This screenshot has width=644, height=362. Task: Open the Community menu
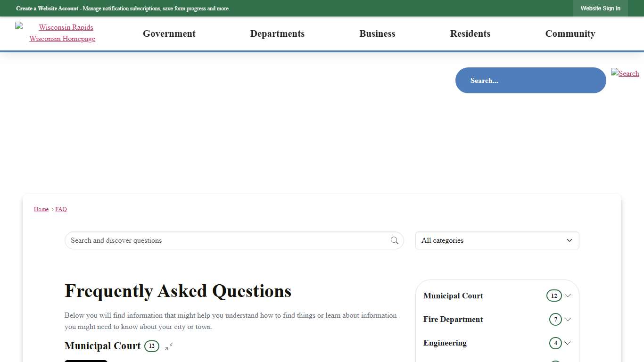point(570,33)
